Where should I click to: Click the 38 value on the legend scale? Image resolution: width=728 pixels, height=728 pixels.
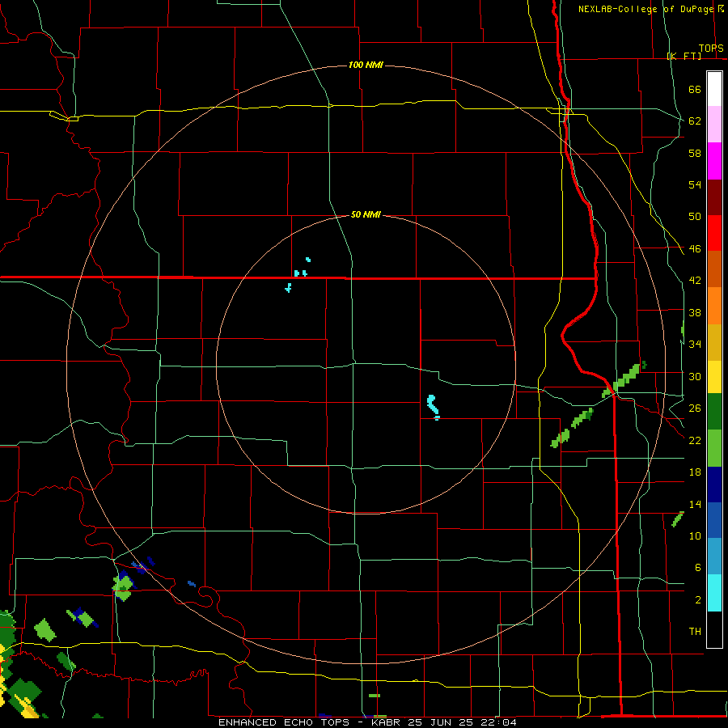tap(695, 312)
